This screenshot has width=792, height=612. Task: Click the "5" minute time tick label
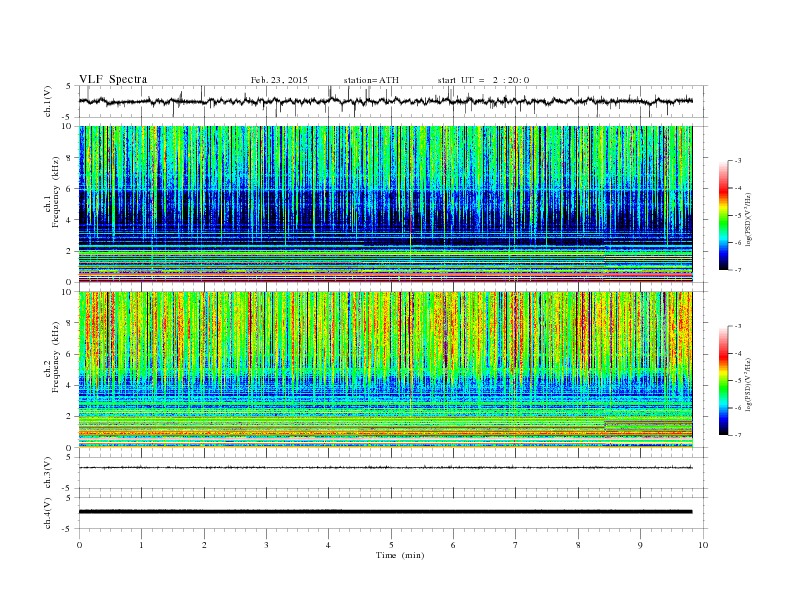pos(391,545)
